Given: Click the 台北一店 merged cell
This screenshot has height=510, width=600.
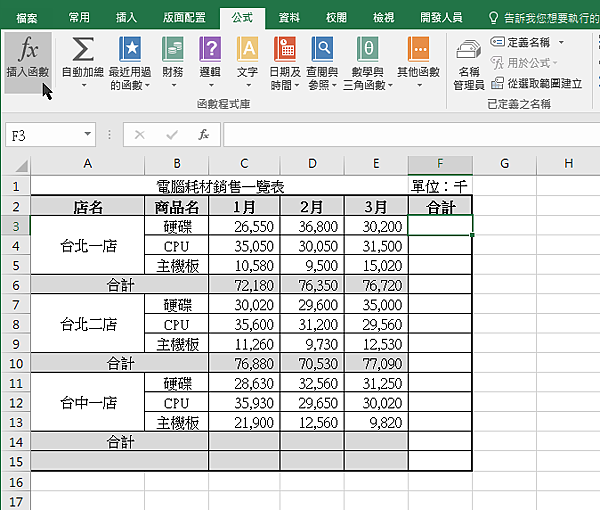Looking at the screenshot, I should (x=88, y=246).
